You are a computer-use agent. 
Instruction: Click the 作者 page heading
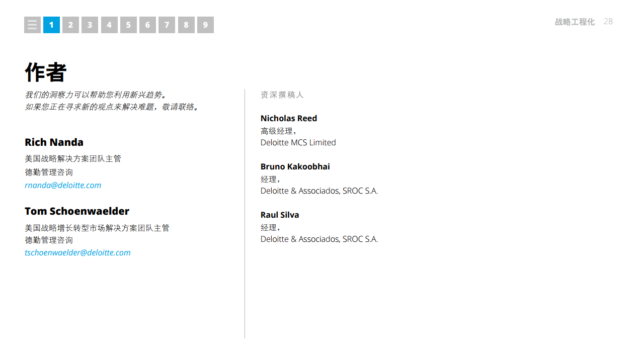[x=46, y=72]
